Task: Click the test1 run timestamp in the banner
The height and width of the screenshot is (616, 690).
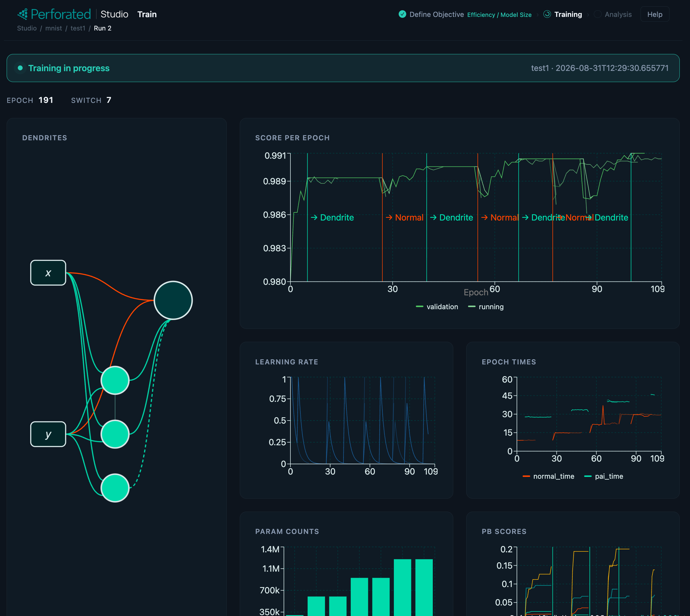Action: click(600, 68)
